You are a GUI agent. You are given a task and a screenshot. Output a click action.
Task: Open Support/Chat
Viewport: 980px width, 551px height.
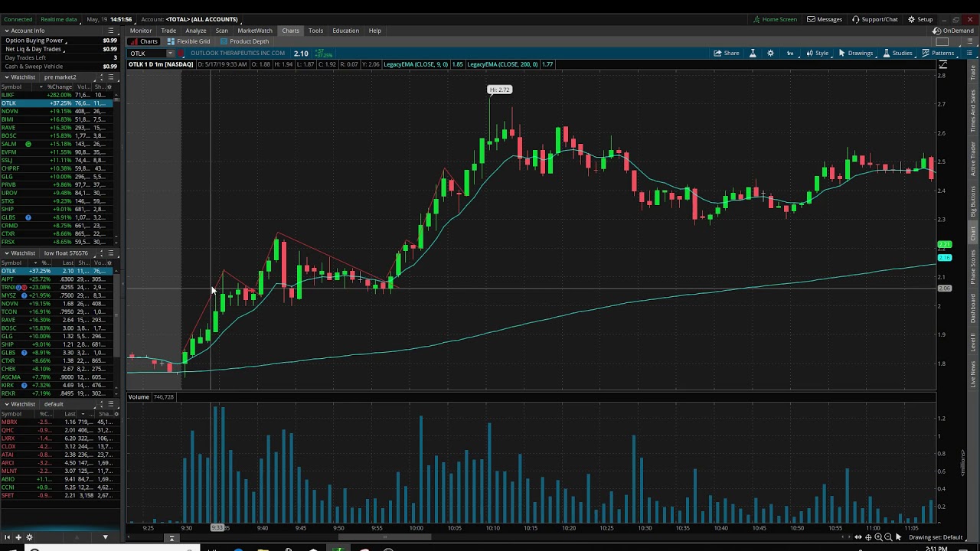click(x=875, y=19)
